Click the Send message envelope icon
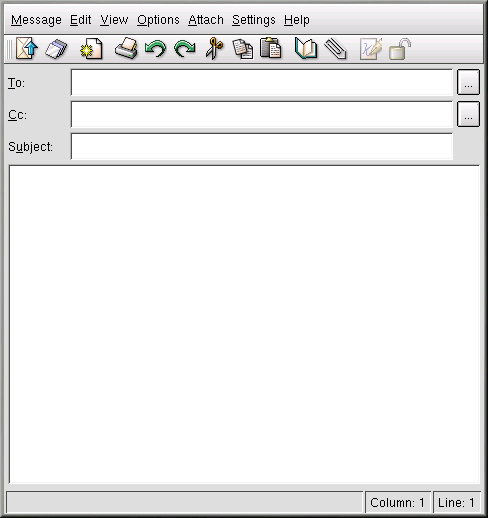 click(x=27, y=49)
